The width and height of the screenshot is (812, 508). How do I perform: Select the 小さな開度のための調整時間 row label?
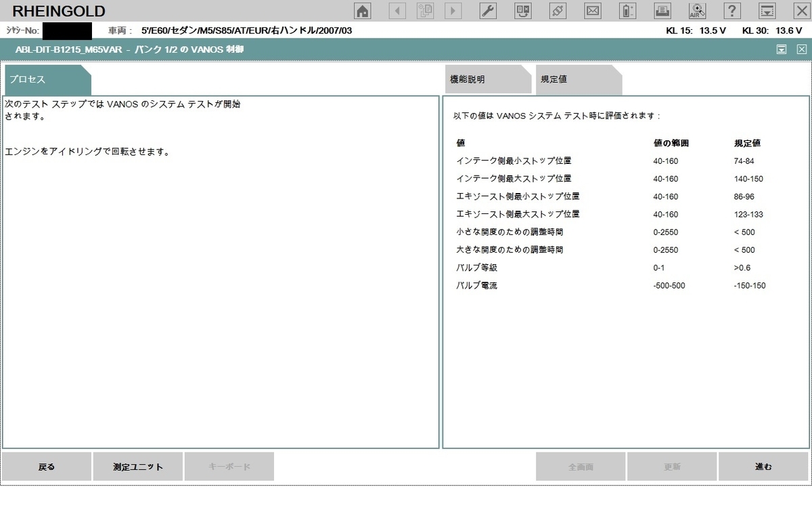click(x=510, y=232)
